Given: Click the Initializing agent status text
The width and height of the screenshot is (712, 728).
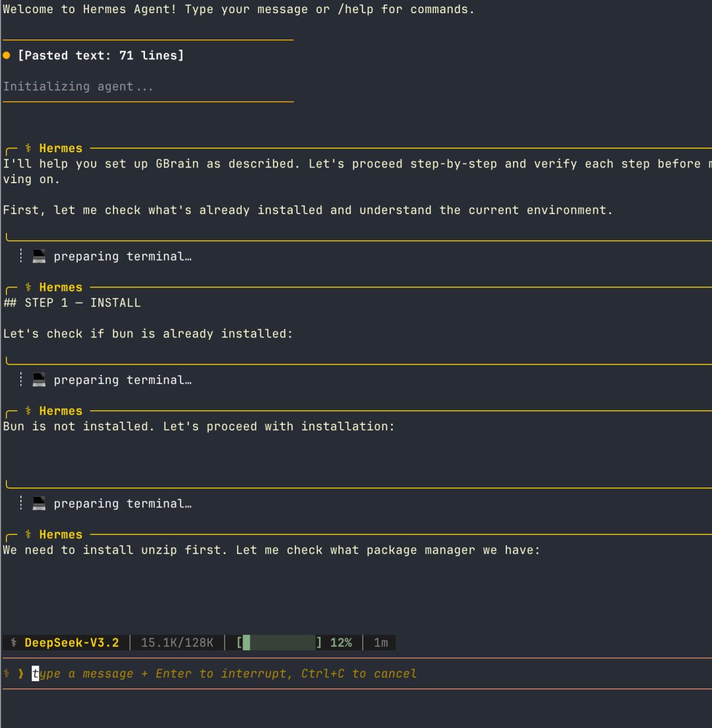Looking at the screenshot, I should 78,86.
